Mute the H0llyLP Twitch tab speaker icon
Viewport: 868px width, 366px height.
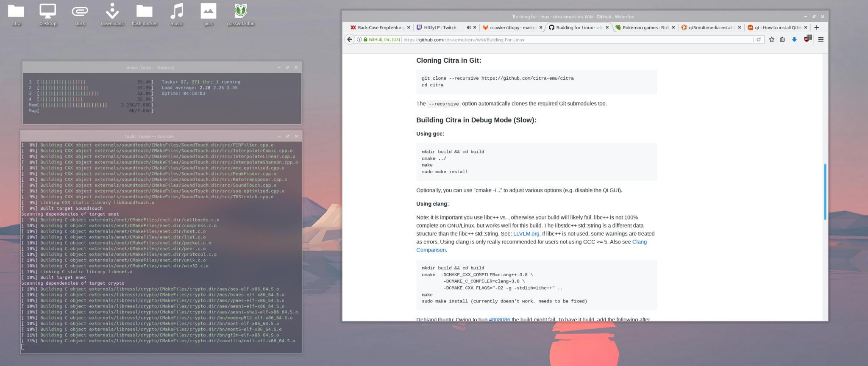[x=469, y=28]
